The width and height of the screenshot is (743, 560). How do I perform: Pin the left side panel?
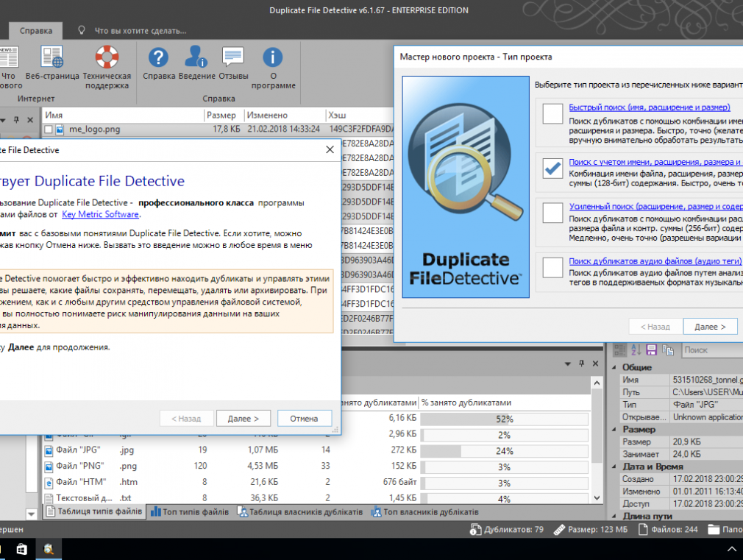pos(16,120)
